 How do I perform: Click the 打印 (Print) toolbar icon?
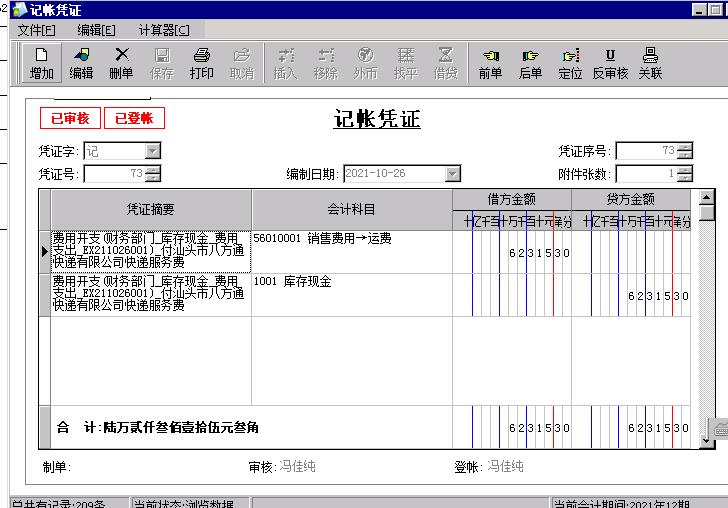tap(201, 63)
